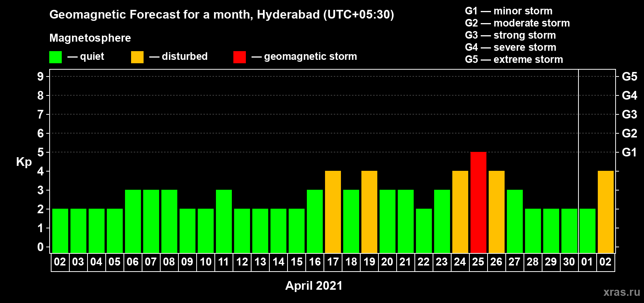Click date label 27 on the axis
This screenshot has width=644, height=303.
pyautogui.click(x=514, y=262)
